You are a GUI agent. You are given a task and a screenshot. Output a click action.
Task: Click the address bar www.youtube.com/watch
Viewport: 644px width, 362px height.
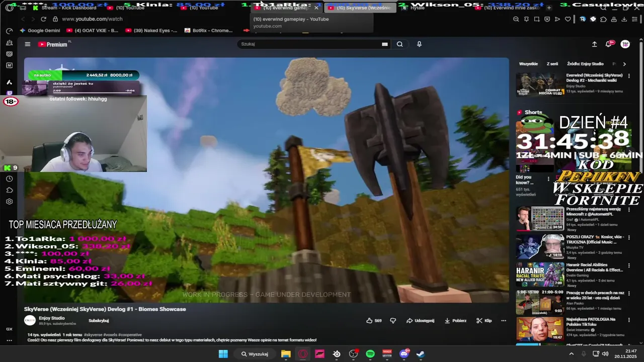point(92,19)
